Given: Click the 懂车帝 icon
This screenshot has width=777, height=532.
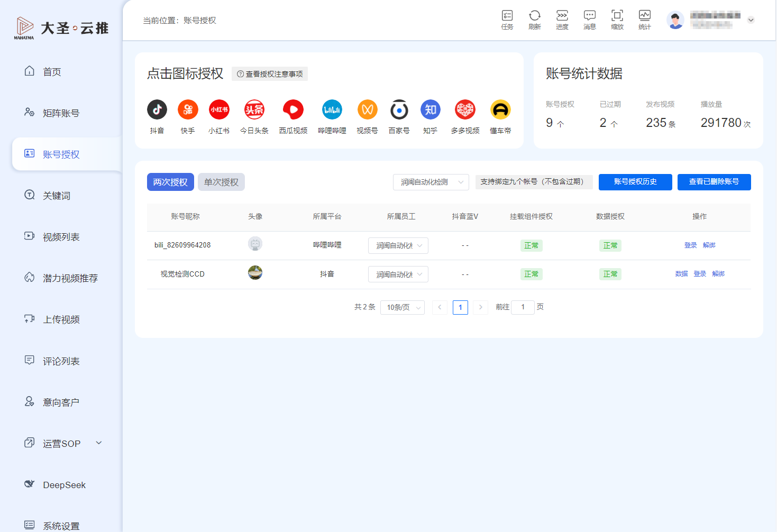Looking at the screenshot, I should [500, 109].
